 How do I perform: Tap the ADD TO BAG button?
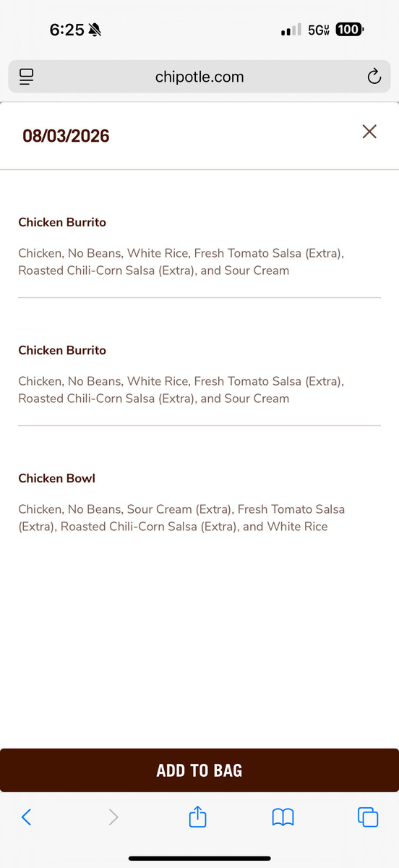point(199,770)
